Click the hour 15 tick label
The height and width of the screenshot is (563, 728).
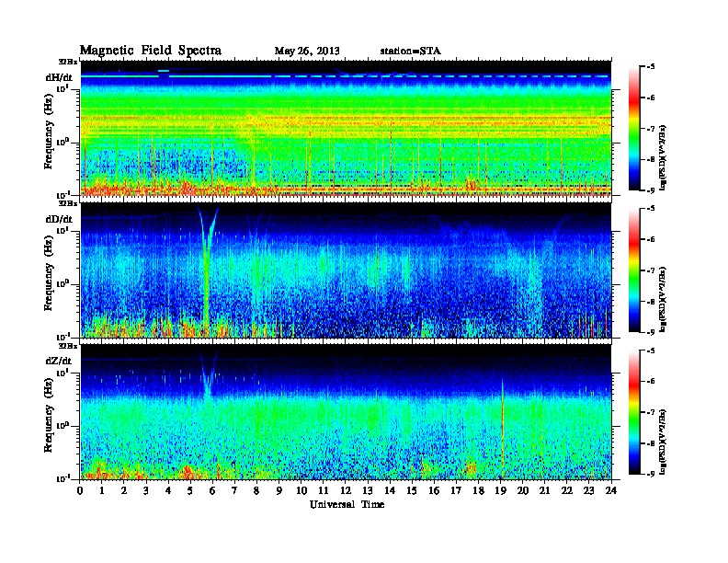[412, 490]
